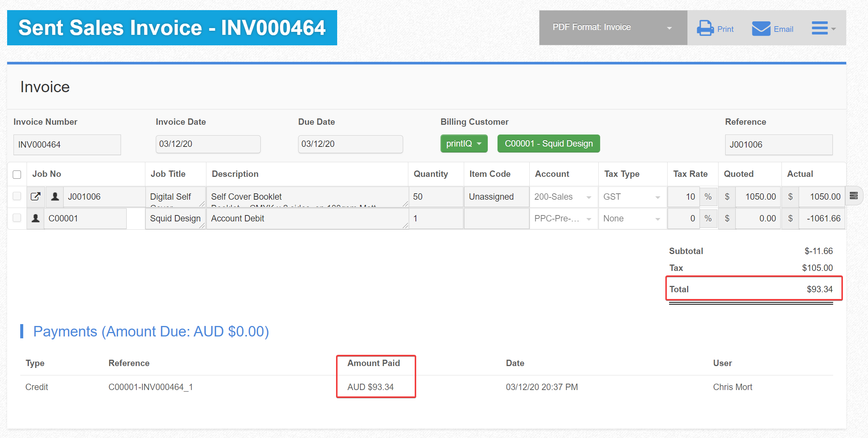
Task: Click the Invoice Date field 03/12/20
Action: coord(208,144)
